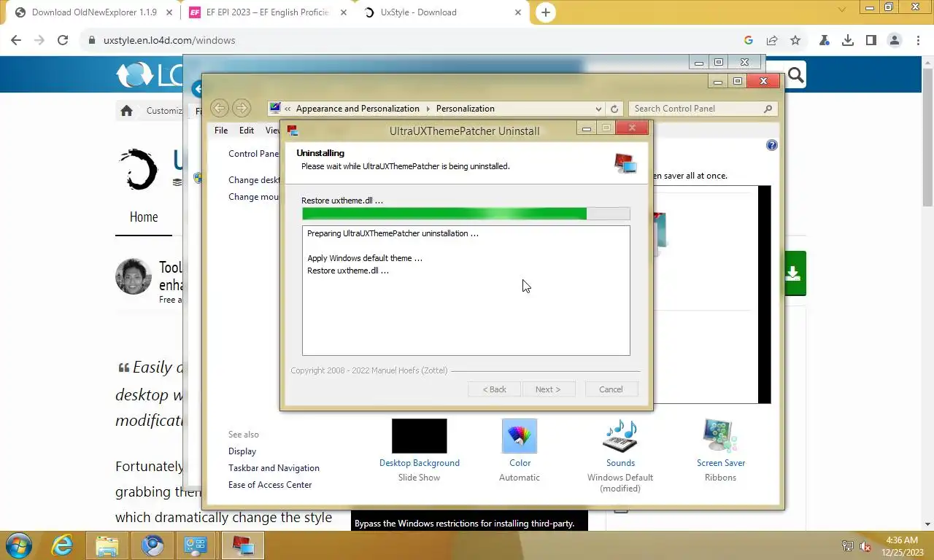Open File Explorer from taskbar
Viewport: 934px width, 560px height.
(x=107, y=545)
